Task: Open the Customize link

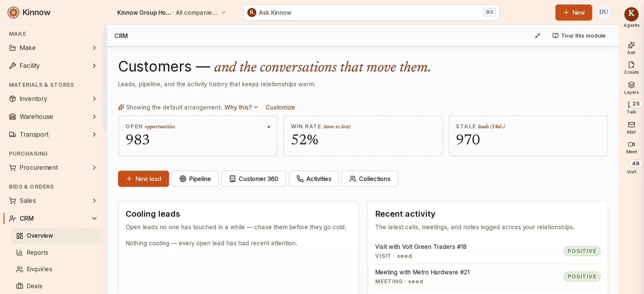Action: click(x=280, y=107)
